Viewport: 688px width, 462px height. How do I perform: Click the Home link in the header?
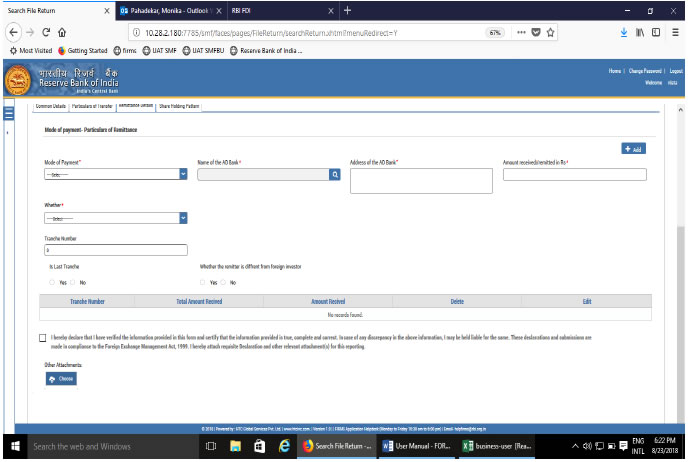(615, 71)
